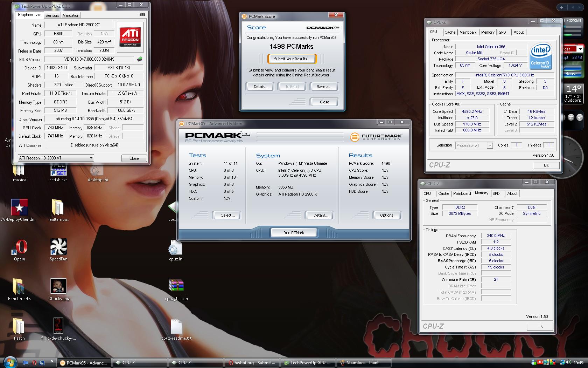Select the cpuz.ini file icon

176,251
